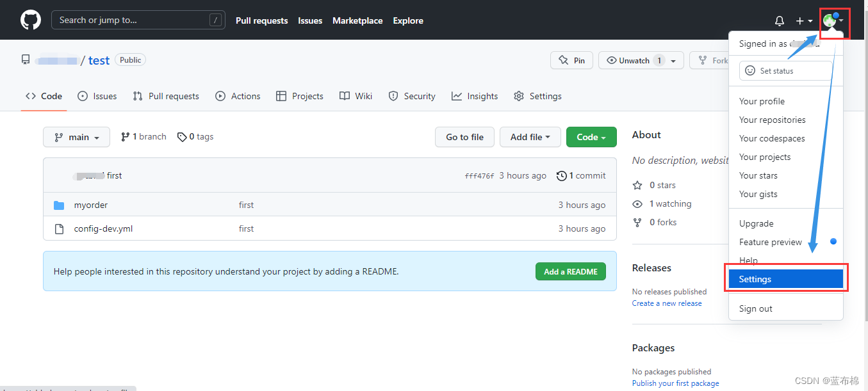The image size is (868, 391).
Task: Open Pull requests in top navigation
Action: [x=261, y=20]
